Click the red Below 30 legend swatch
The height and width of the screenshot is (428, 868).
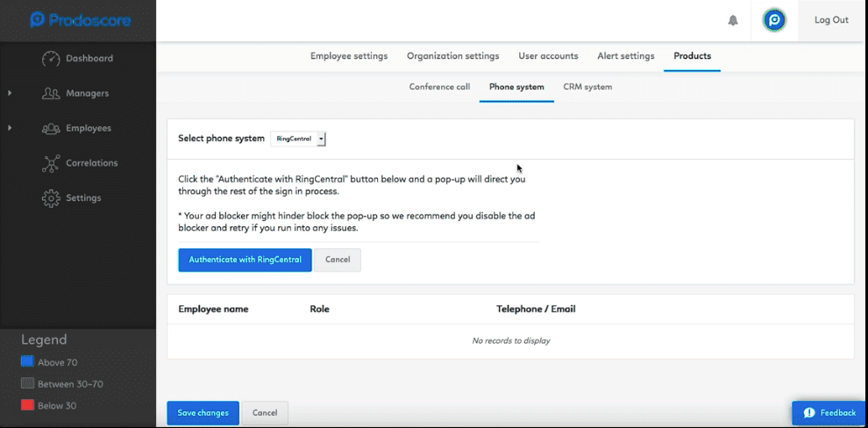[27, 405]
